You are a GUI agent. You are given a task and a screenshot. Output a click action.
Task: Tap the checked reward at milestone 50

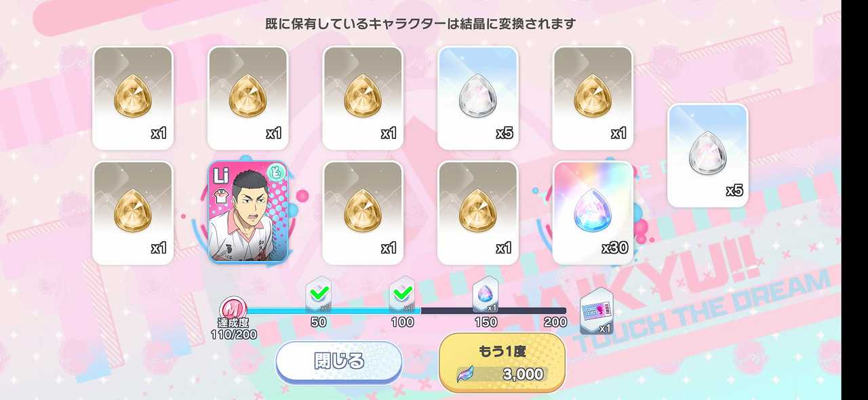click(318, 295)
